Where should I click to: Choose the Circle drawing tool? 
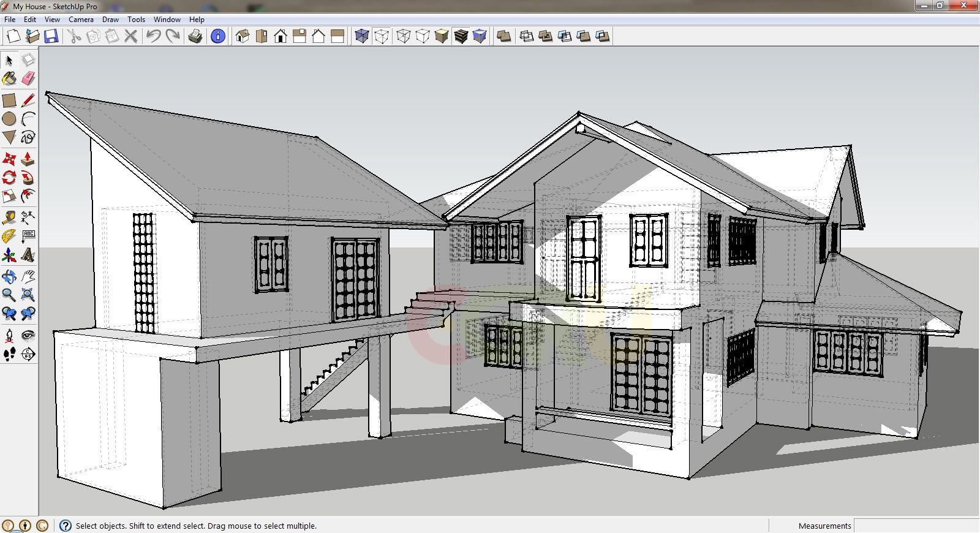click(x=9, y=119)
